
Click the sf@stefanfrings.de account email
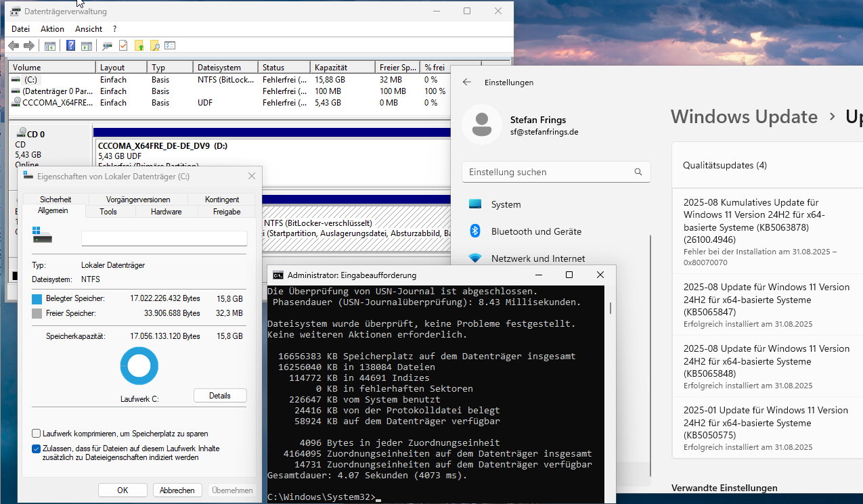pyautogui.click(x=544, y=133)
